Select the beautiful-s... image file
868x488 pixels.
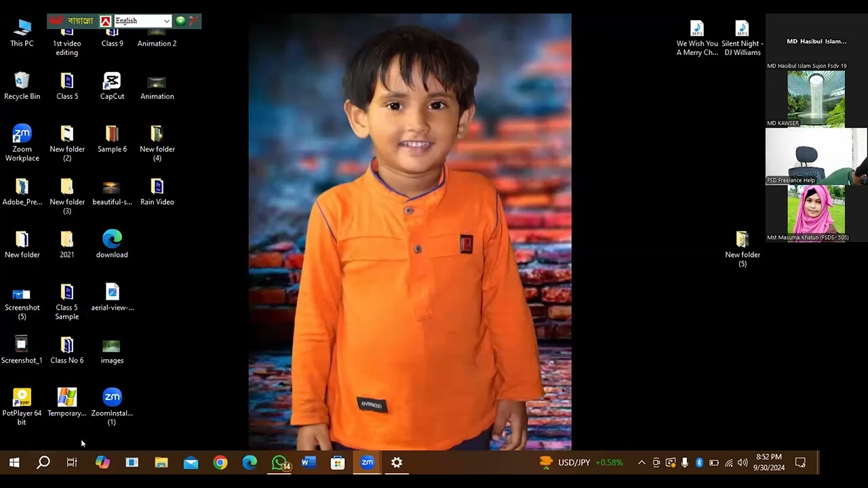click(112, 192)
